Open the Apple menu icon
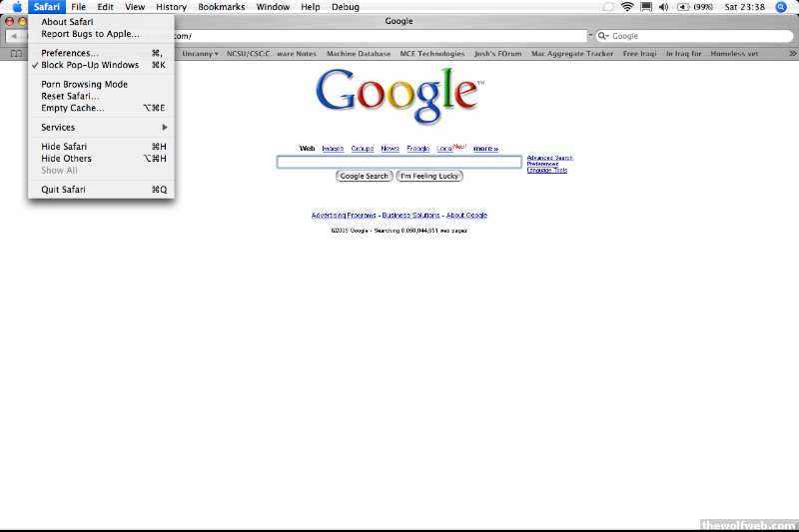Image resolution: width=799 pixels, height=532 pixels. [17, 7]
